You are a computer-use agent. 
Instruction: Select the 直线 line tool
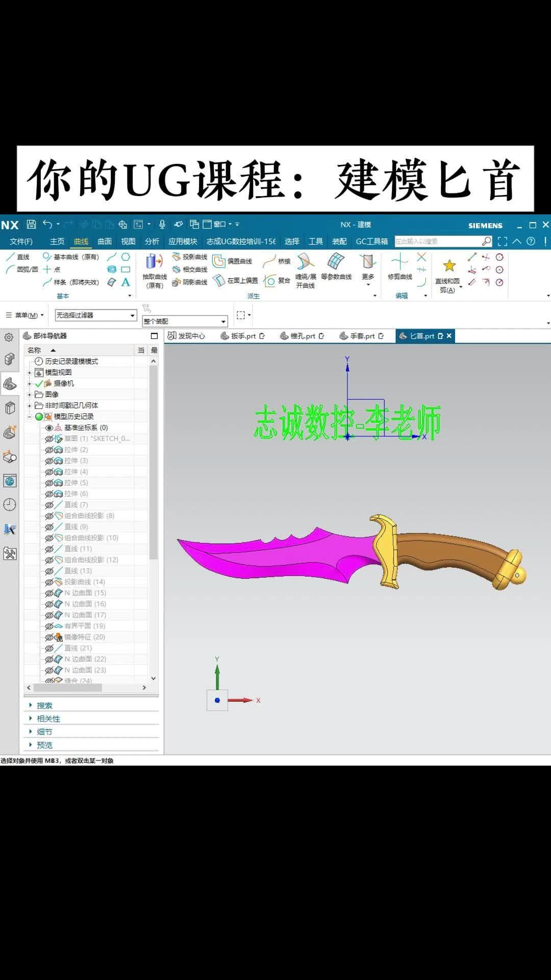[x=18, y=257]
